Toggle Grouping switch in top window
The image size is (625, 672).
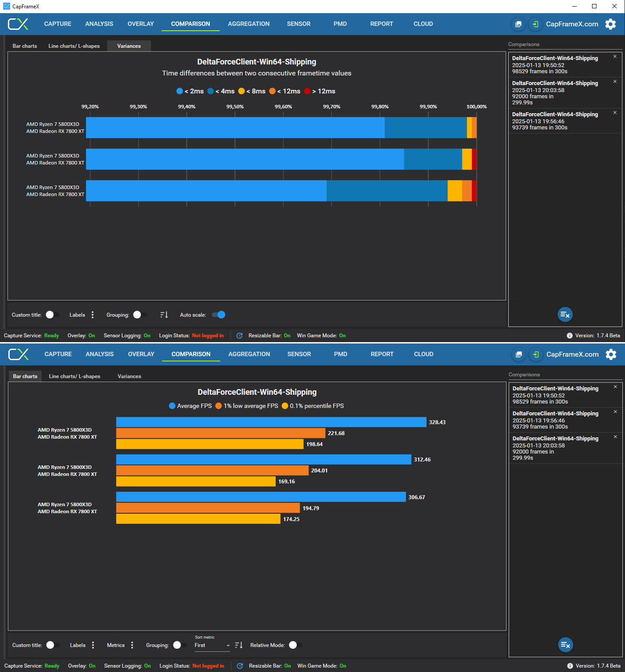pos(140,315)
